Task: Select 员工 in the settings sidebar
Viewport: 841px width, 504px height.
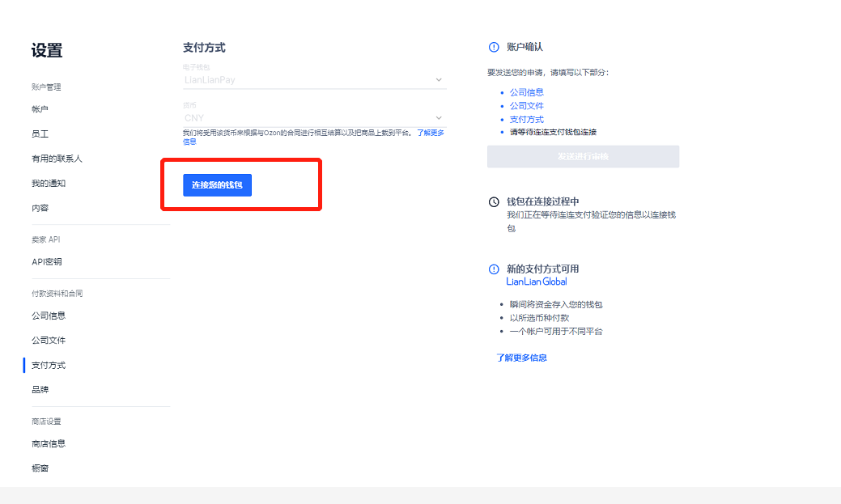Action: coord(36,133)
